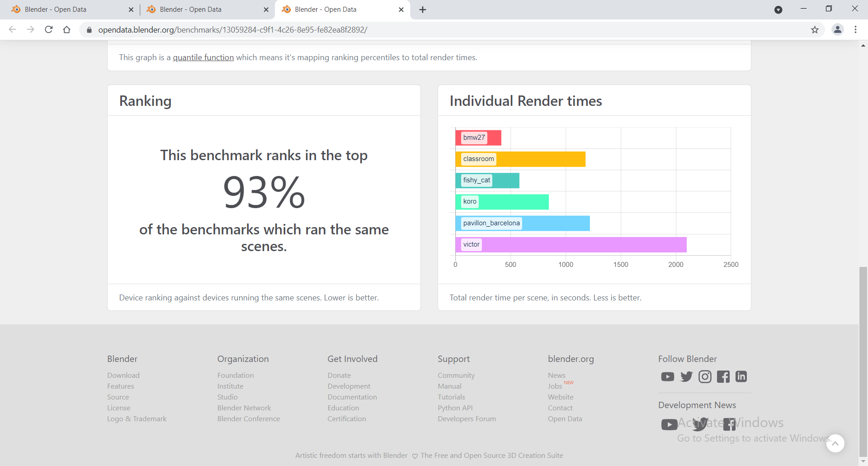Open the Certification link
Screen dimensions: 868x466
pos(347,419)
